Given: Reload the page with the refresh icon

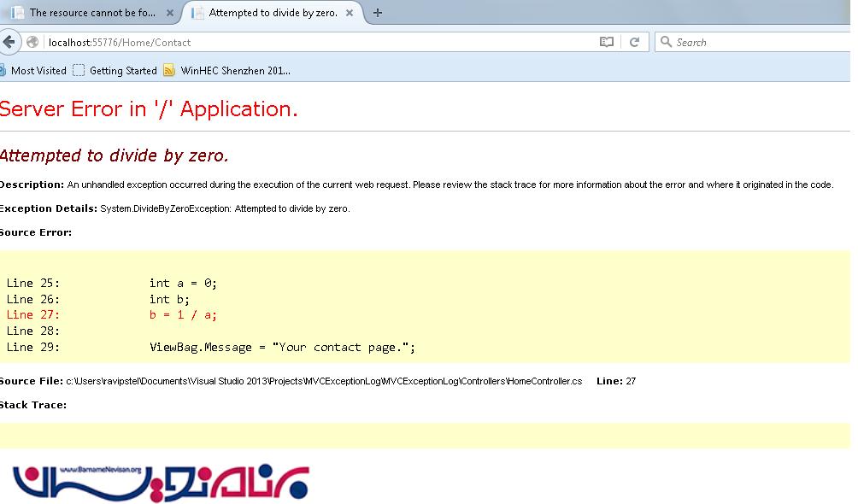Looking at the screenshot, I should tap(634, 42).
